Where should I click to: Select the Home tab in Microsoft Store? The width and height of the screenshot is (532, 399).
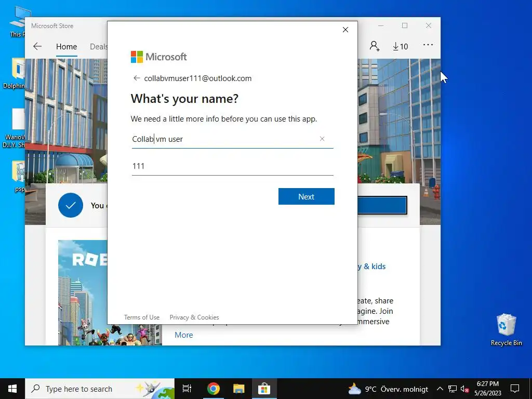tap(66, 46)
